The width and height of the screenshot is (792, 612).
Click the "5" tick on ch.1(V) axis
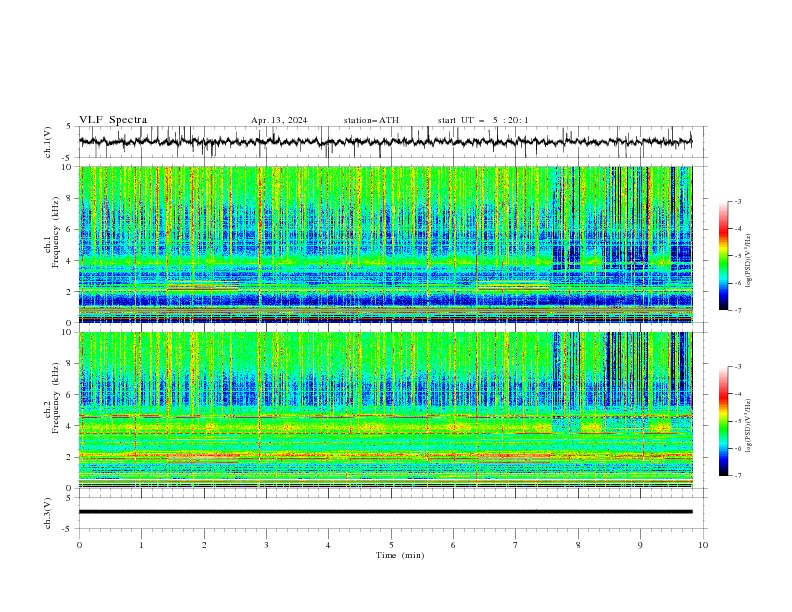point(69,127)
